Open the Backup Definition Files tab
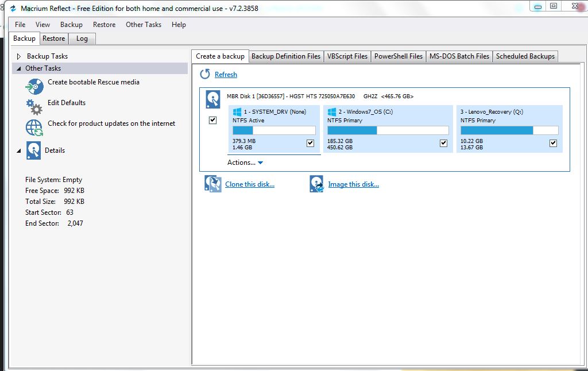Image resolution: width=588 pixels, height=371 pixels. pyautogui.click(x=286, y=56)
